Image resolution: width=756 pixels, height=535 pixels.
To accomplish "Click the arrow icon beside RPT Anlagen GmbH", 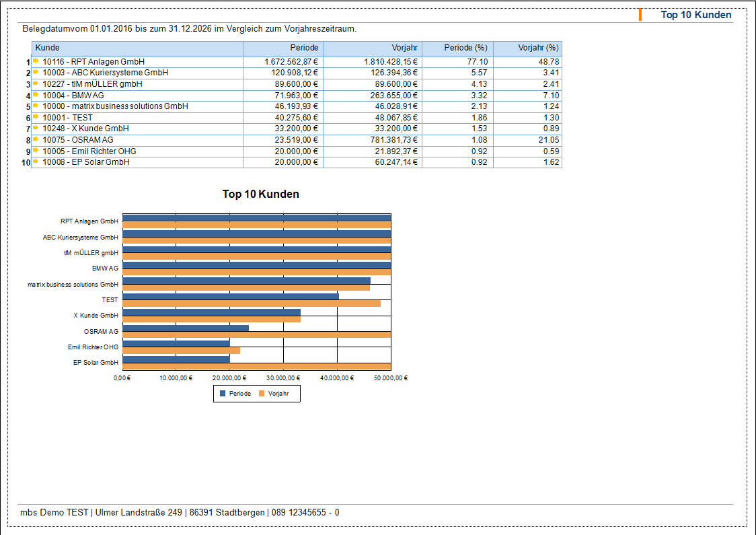I will click(36, 61).
